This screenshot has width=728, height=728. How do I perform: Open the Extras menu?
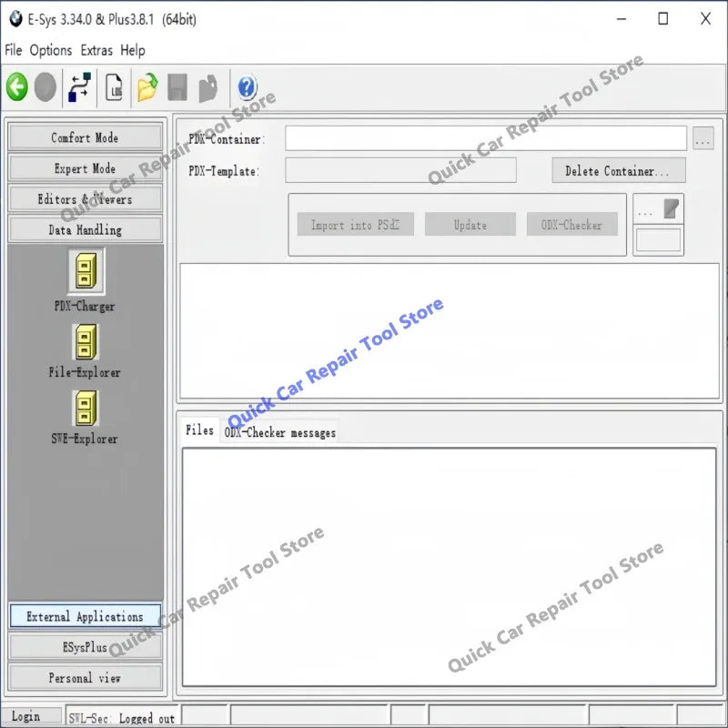click(96, 50)
